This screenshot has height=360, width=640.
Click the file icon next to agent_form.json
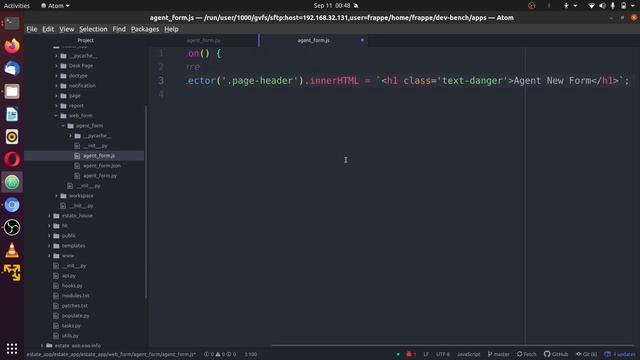[x=77, y=165]
